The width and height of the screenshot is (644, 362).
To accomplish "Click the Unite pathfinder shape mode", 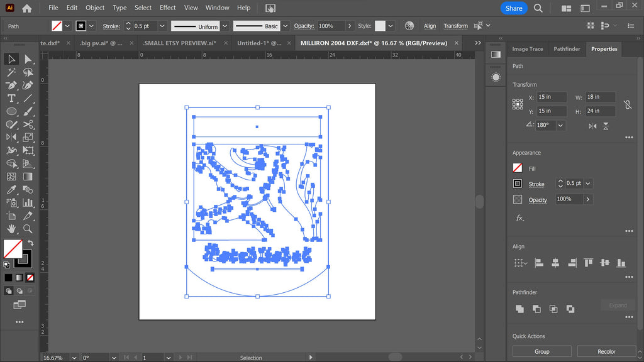I will (519, 309).
